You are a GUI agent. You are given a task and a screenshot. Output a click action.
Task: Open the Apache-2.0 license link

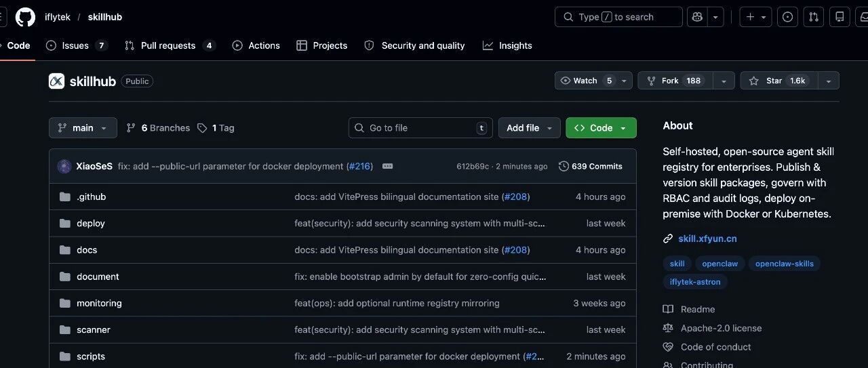pyautogui.click(x=722, y=328)
